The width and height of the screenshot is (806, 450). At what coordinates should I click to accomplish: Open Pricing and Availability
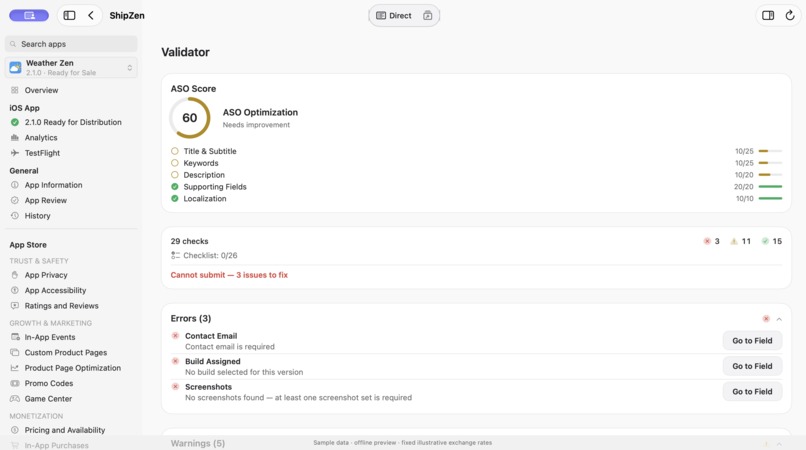coord(65,430)
